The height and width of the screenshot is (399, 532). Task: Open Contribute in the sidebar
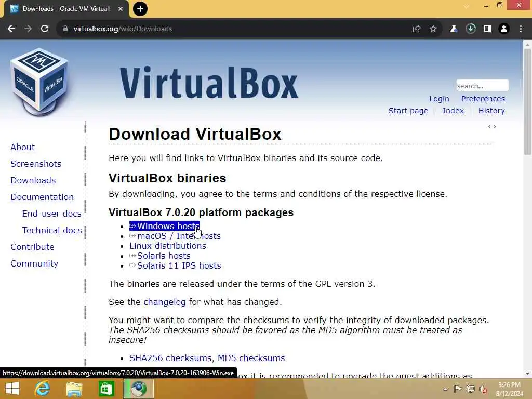(x=32, y=247)
